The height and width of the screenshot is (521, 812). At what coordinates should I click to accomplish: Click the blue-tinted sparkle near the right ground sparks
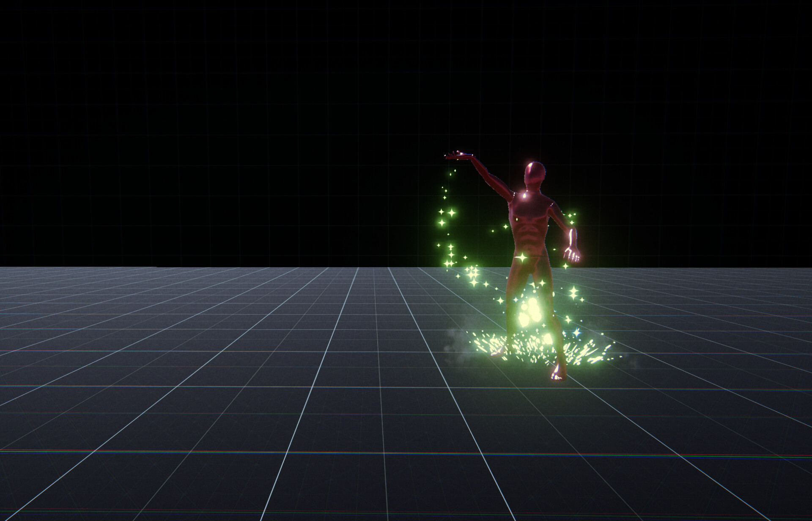(576, 332)
